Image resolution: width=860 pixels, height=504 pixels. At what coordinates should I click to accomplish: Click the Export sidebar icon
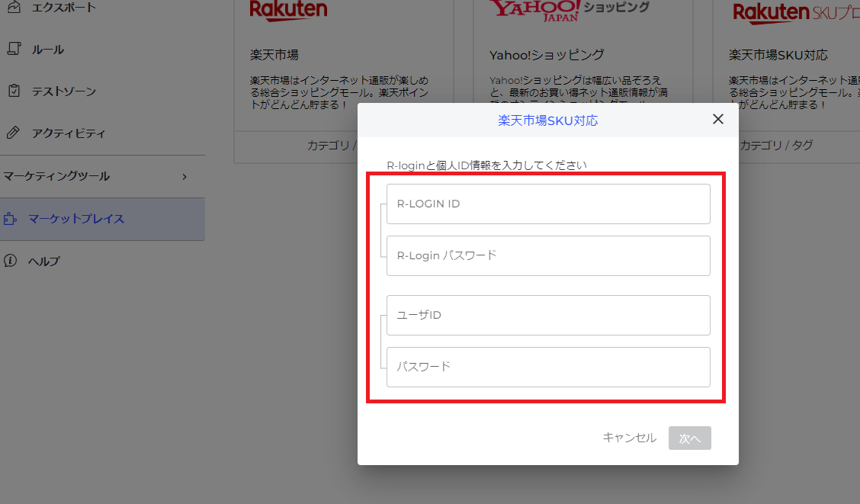14,7
